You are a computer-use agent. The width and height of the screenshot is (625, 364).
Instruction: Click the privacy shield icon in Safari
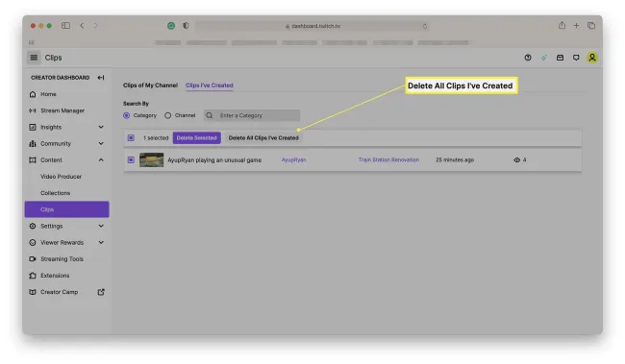click(186, 26)
